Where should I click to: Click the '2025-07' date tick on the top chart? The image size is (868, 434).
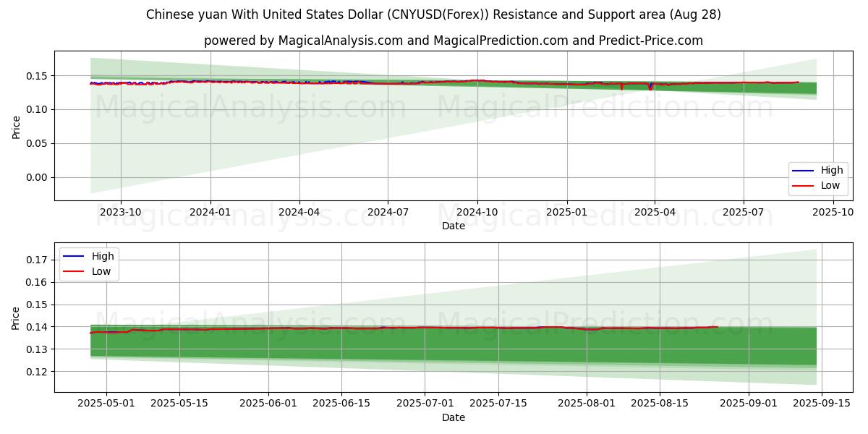coord(744,212)
